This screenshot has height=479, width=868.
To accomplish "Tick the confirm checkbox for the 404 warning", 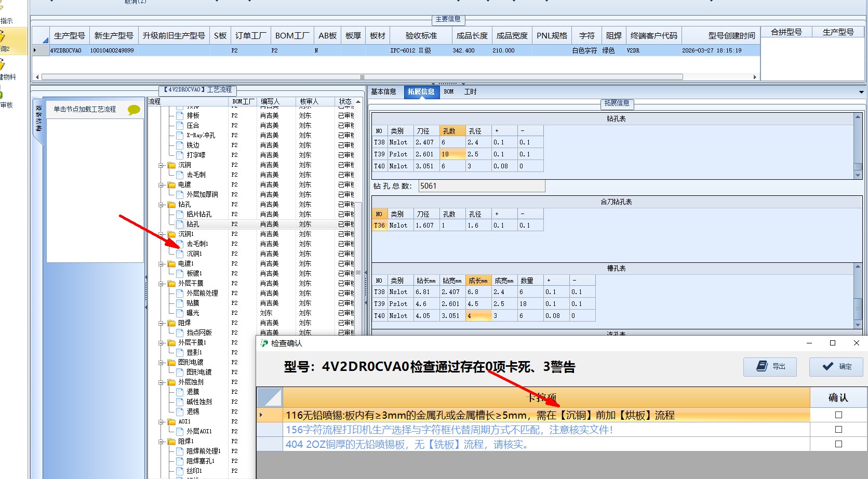I will point(838,444).
